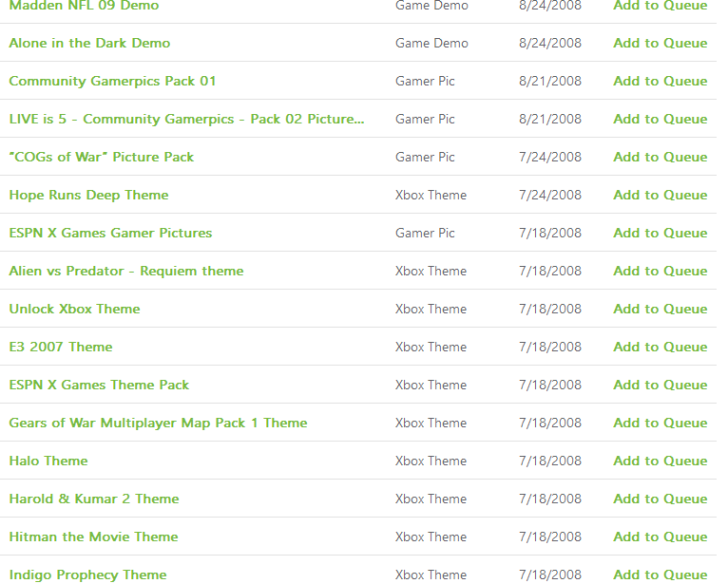Select 7/18/2008 date in ESPN X Games Gamer Pictures row

550,234
